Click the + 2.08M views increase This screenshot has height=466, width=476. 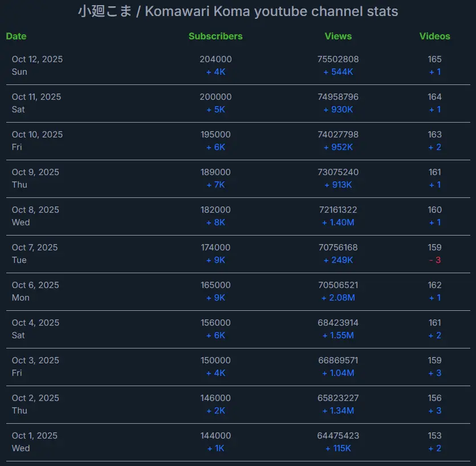point(338,298)
